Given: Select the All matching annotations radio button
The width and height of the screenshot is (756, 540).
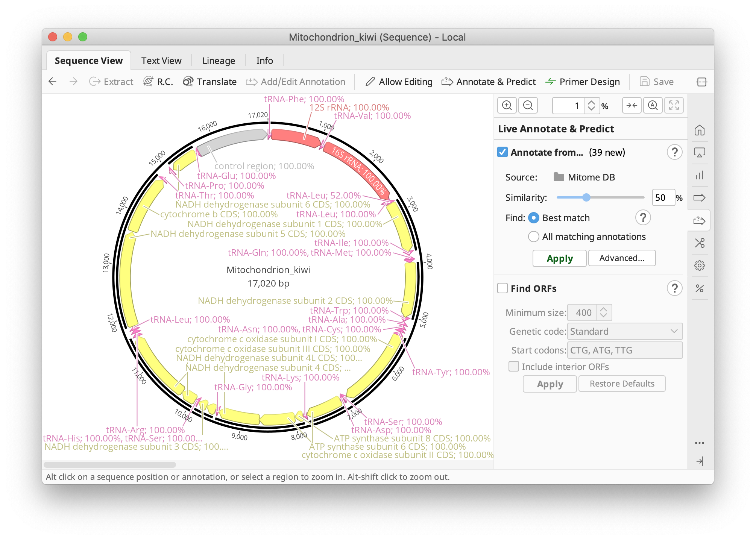Looking at the screenshot, I should 534,237.
